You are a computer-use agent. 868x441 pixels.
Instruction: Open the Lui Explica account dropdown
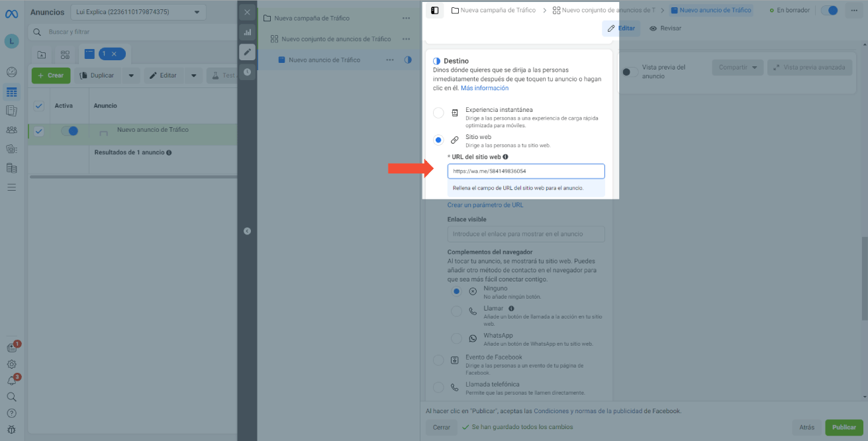pos(138,12)
